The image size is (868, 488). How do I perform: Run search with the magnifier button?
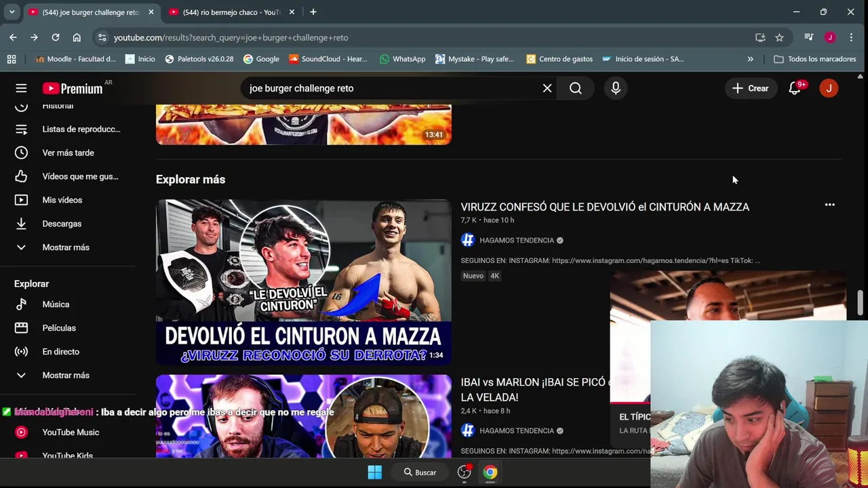coord(576,88)
